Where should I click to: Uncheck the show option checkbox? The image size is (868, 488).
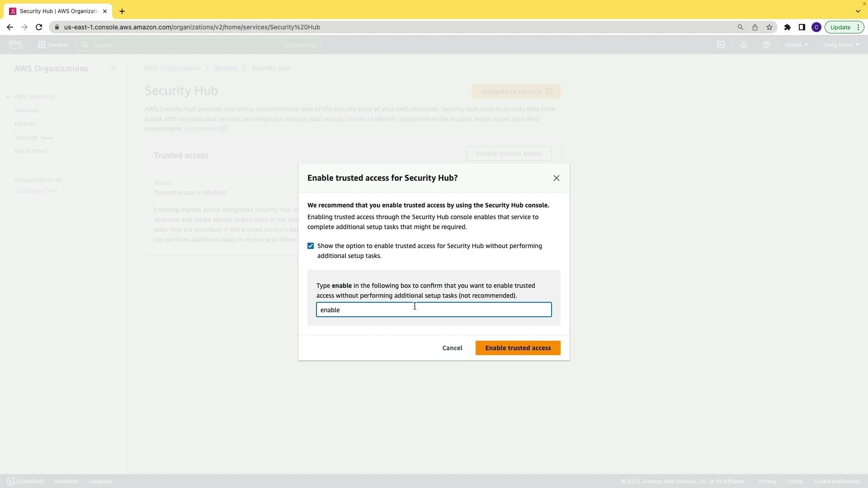pyautogui.click(x=311, y=246)
